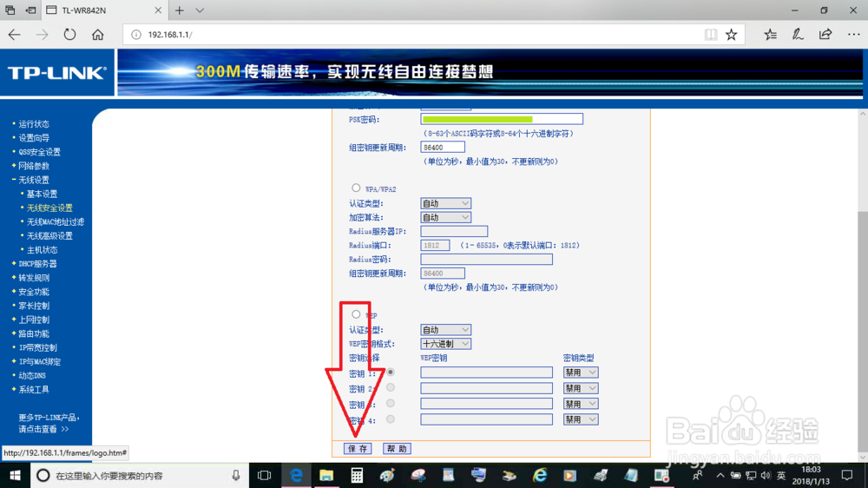Show hidden system tray icons
868x488 pixels.
click(720, 475)
